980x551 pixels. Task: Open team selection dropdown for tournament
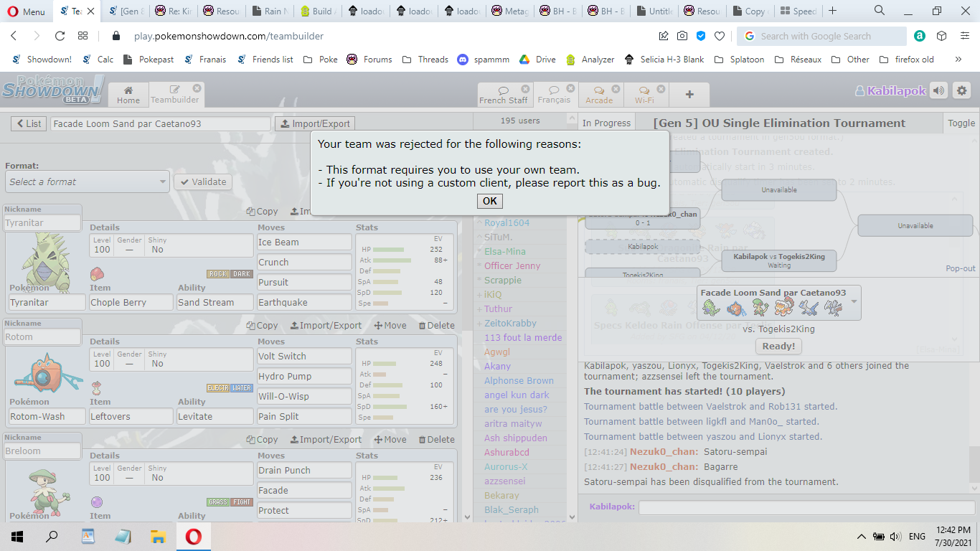click(778, 302)
